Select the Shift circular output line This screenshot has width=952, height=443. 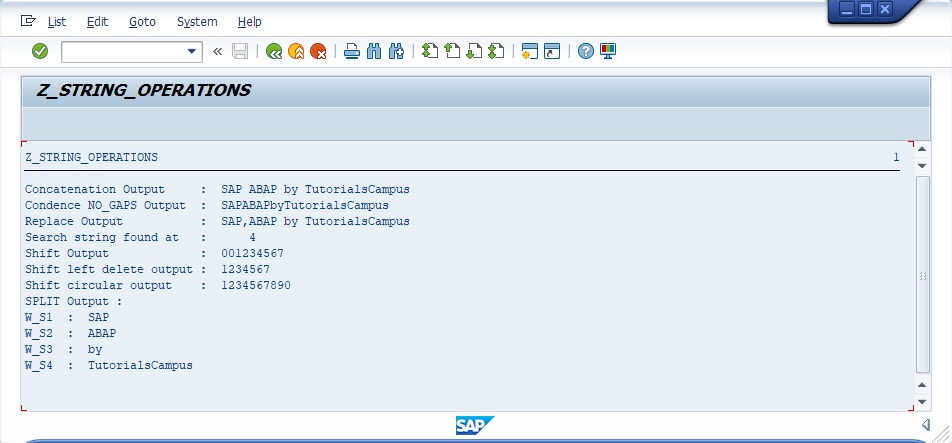point(158,285)
